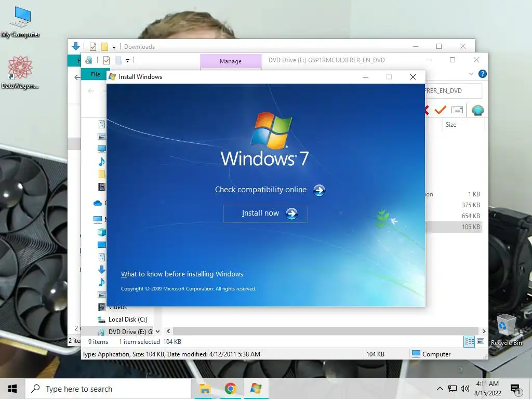Click Windows Start button
Screen dimensions: 532x399
point(12,389)
